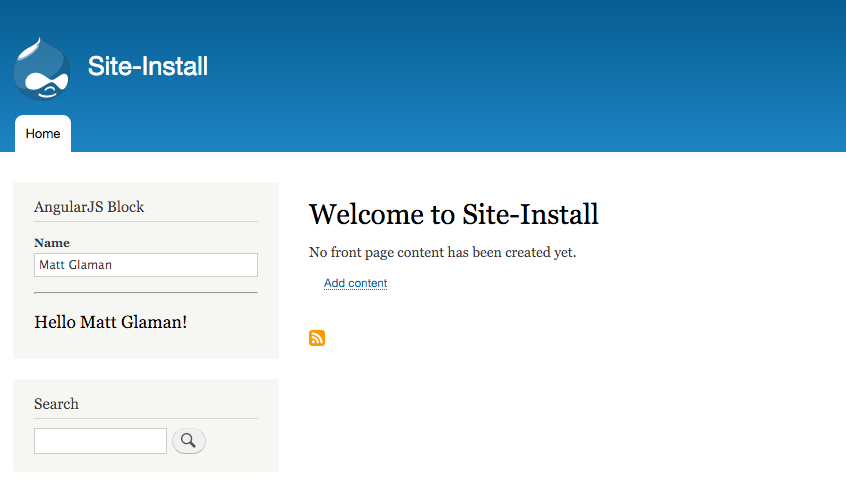The width and height of the screenshot is (846, 487).
Task: Open the Add content link
Action: 355,283
